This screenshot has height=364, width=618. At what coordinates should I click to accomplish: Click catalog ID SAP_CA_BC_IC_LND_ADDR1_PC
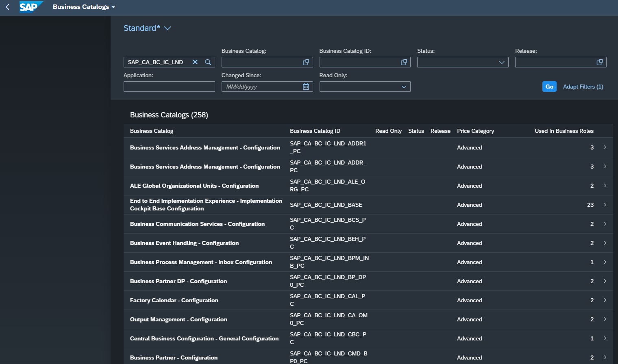(x=328, y=147)
